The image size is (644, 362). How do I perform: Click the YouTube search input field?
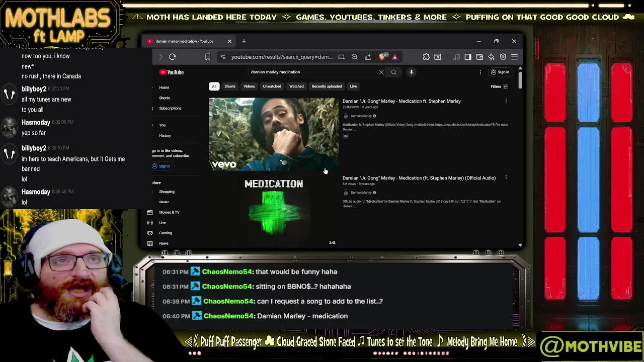(x=312, y=72)
